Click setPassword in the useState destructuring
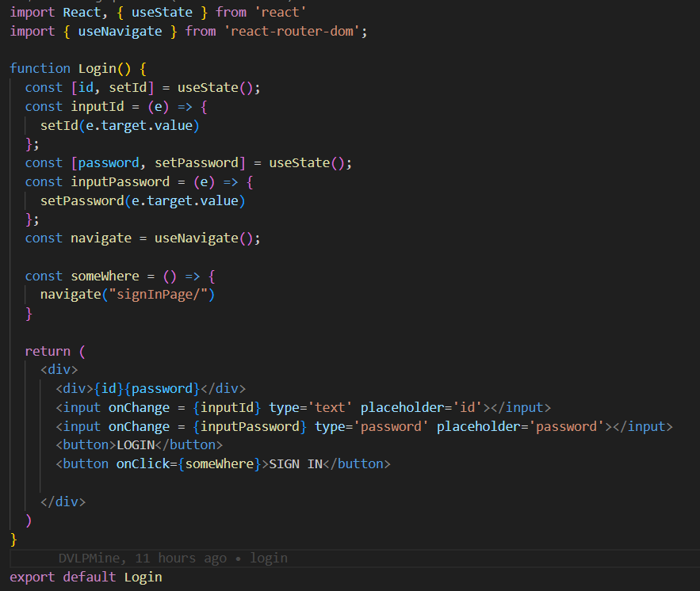The image size is (700, 591). (197, 163)
